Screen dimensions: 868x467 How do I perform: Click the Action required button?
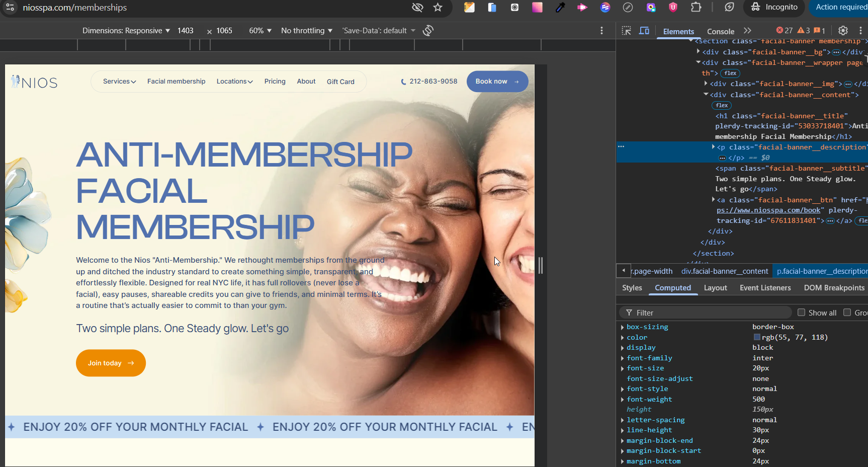click(840, 7)
